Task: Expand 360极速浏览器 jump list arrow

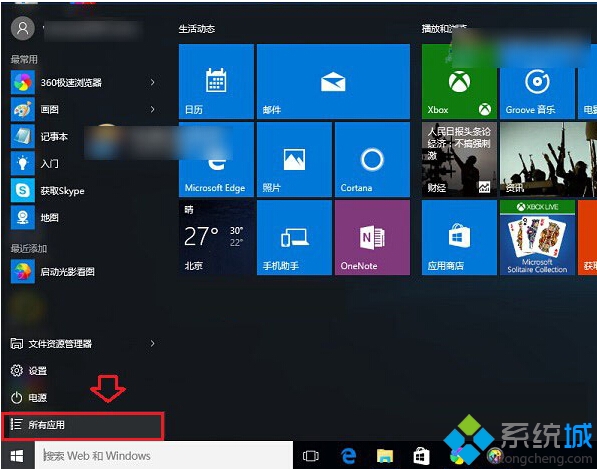Action: click(x=152, y=82)
